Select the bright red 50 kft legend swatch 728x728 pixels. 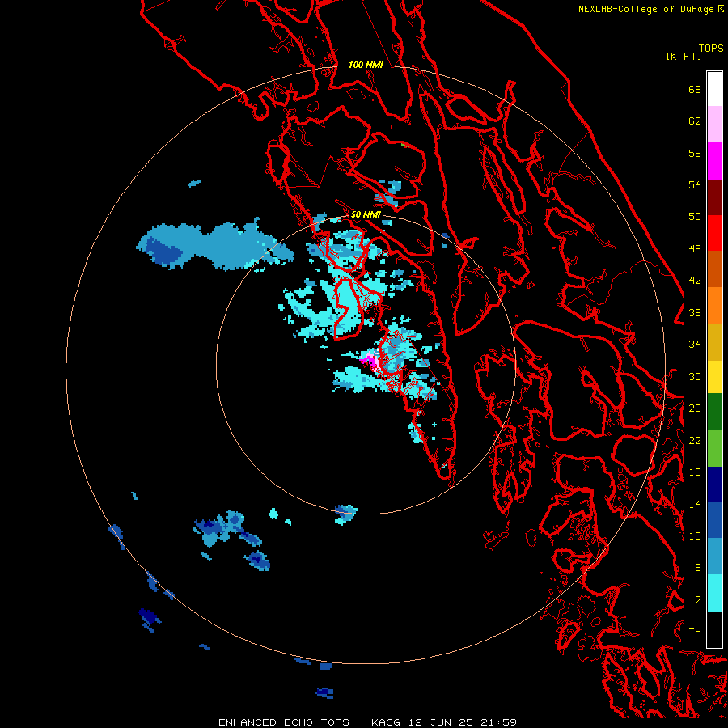coord(714,233)
